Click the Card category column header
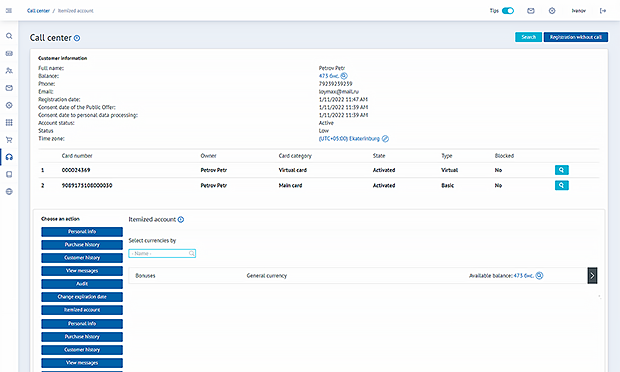Screen dimensions: 620x372 click(x=295, y=156)
